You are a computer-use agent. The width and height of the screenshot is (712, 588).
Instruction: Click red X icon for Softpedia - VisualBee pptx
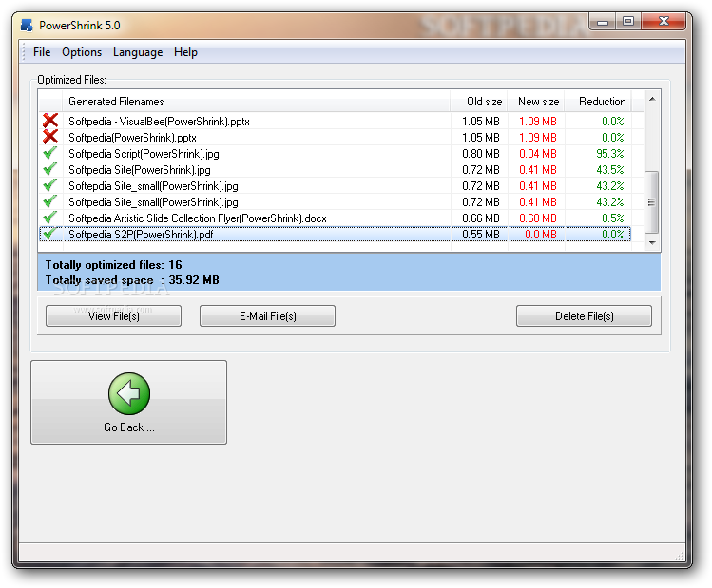(x=50, y=121)
